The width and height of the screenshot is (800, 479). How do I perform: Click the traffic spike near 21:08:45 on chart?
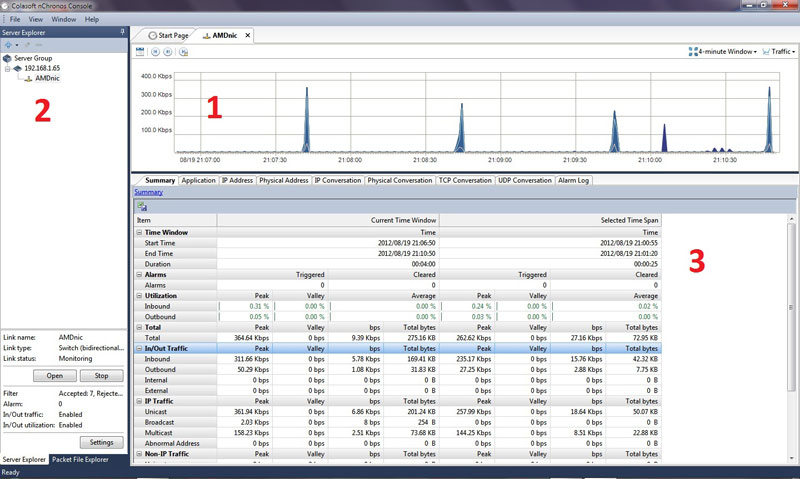click(461, 130)
